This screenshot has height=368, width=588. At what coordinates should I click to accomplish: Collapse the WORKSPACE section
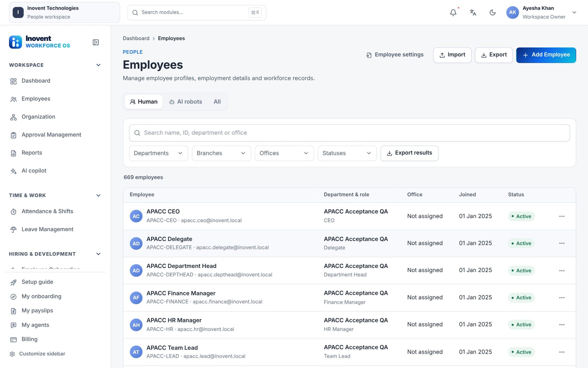pos(99,65)
